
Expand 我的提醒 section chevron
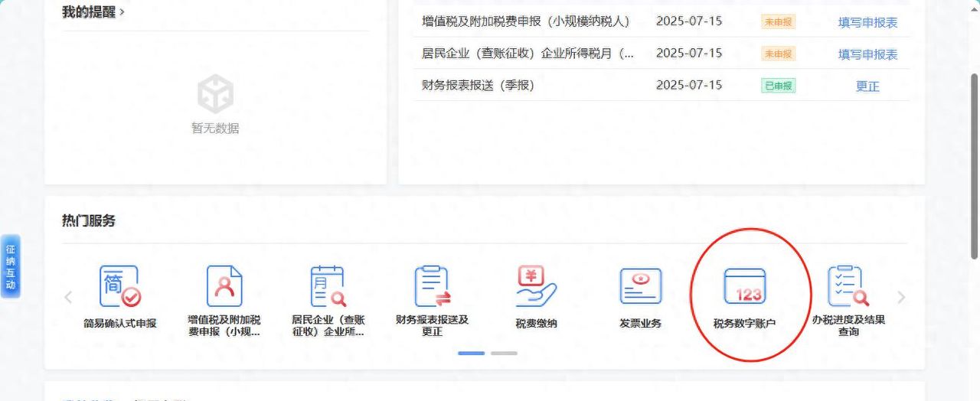122,12
